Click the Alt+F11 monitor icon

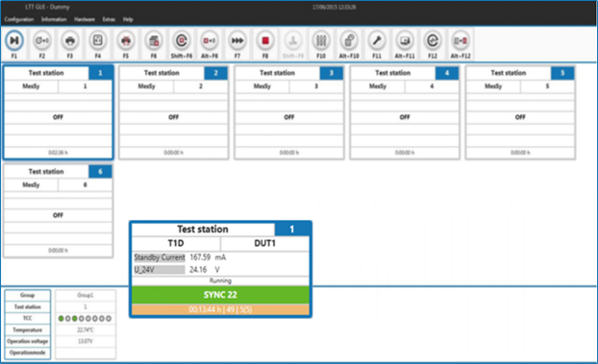pos(405,40)
